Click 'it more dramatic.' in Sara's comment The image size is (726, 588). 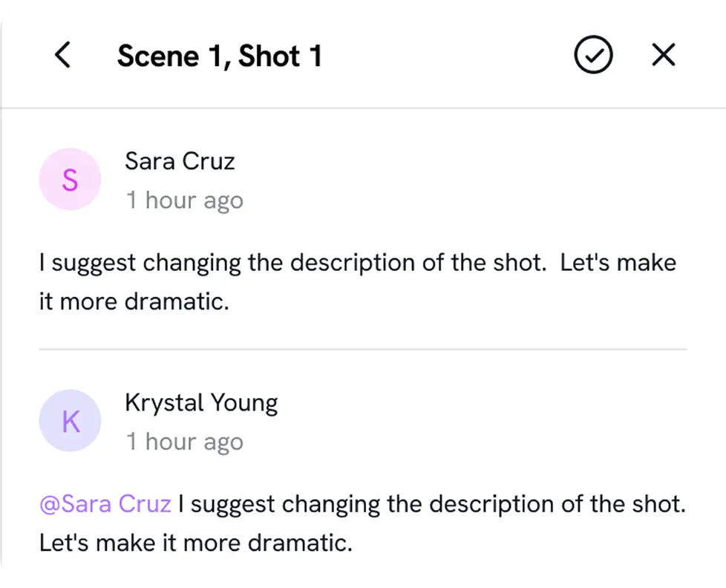134,302
